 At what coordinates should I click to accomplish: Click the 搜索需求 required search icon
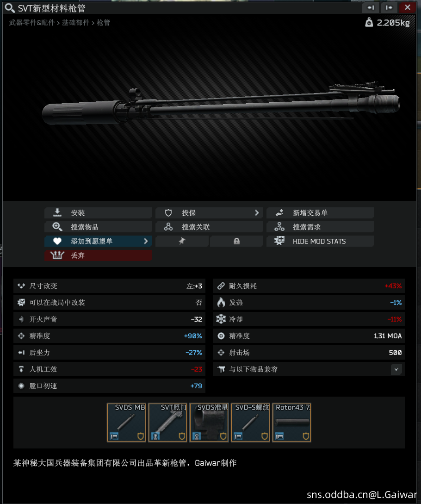pyautogui.click(x=279, y=227)
